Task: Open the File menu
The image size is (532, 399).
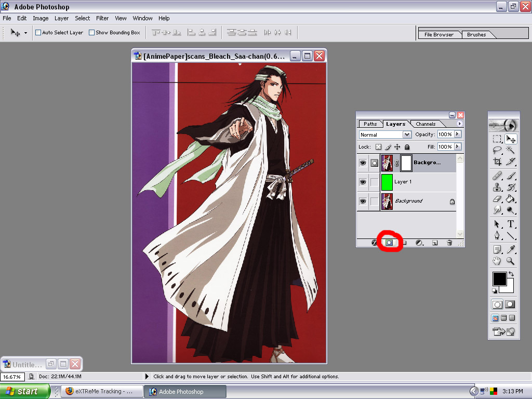Action: (x=7, y=18)
